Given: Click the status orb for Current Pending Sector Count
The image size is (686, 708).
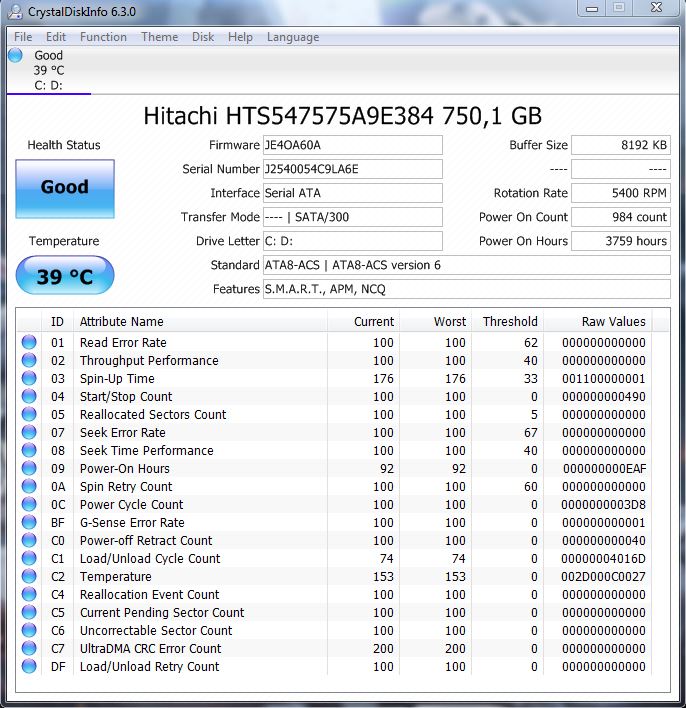Looking at the screenshot, I should (x=28, y=613).
